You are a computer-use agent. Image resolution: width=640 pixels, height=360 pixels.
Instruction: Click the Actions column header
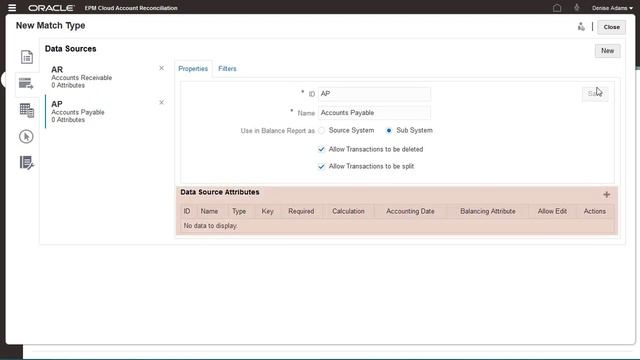(595, 211)
